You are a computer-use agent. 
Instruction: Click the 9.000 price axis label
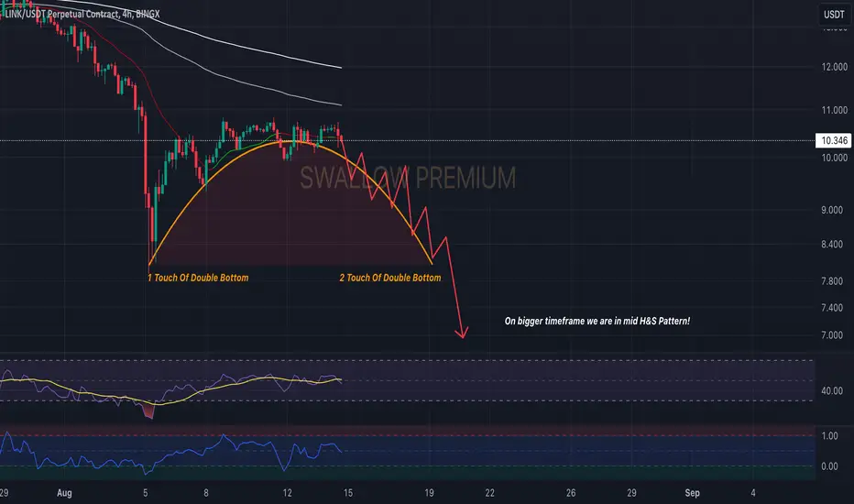pyautogui.click(x=832, y=210)
